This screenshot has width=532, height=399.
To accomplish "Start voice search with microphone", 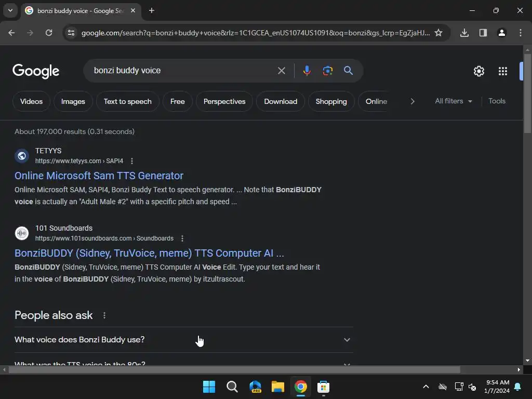I will 307,71.
